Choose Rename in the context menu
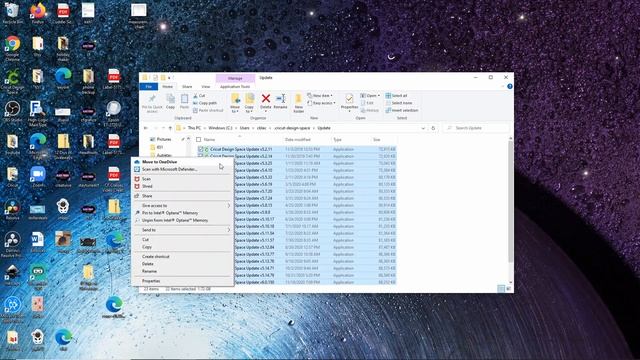The image size is (640, 360). [182, 271]
